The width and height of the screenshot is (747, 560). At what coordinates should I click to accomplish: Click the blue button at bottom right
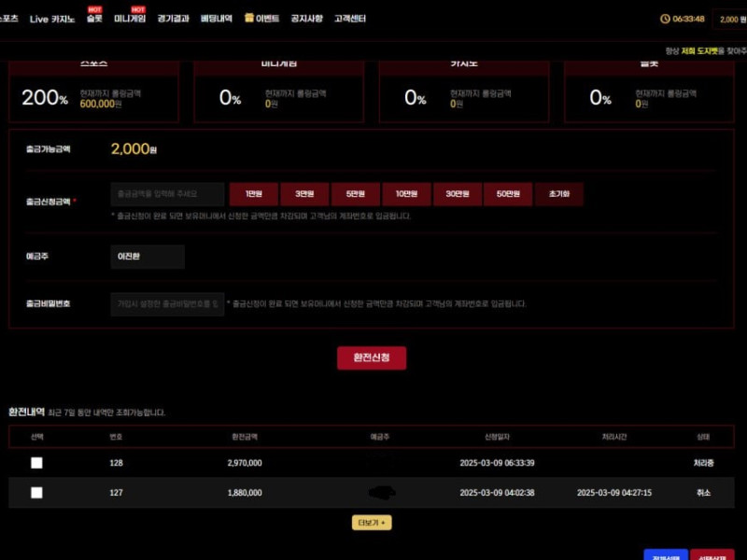click(x=665, y=555)
